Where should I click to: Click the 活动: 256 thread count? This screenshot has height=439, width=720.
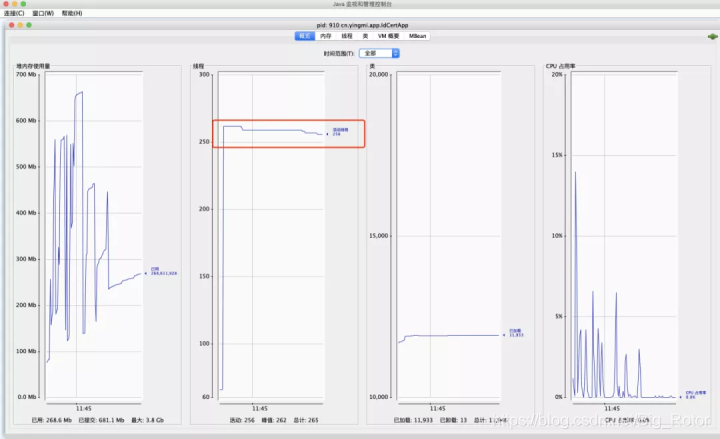[242, 420]
